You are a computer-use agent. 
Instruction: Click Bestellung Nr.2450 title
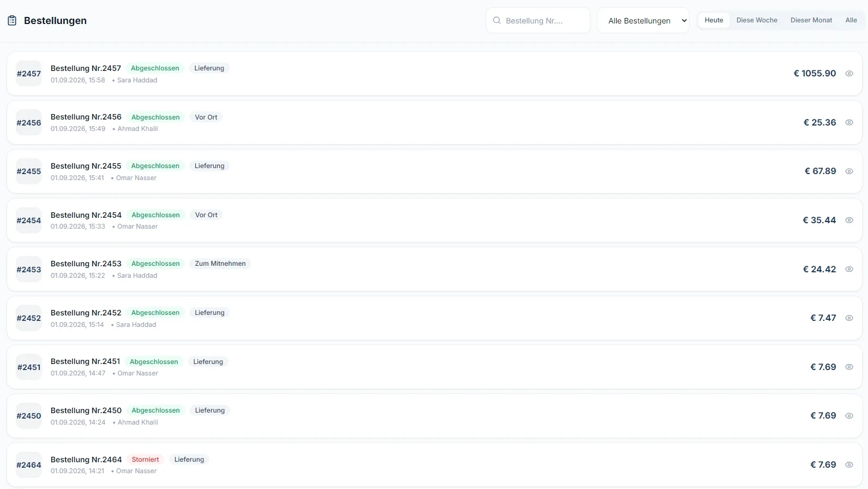86,410
